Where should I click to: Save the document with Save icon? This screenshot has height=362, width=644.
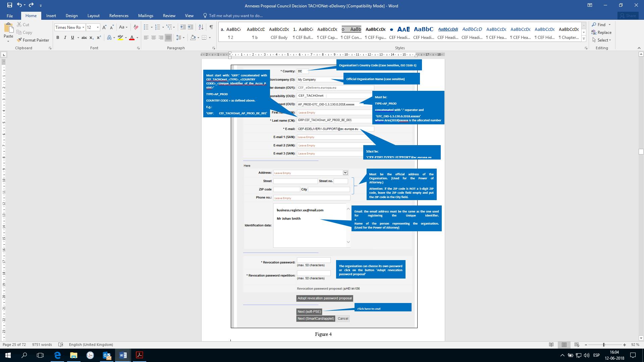(9, 5)
